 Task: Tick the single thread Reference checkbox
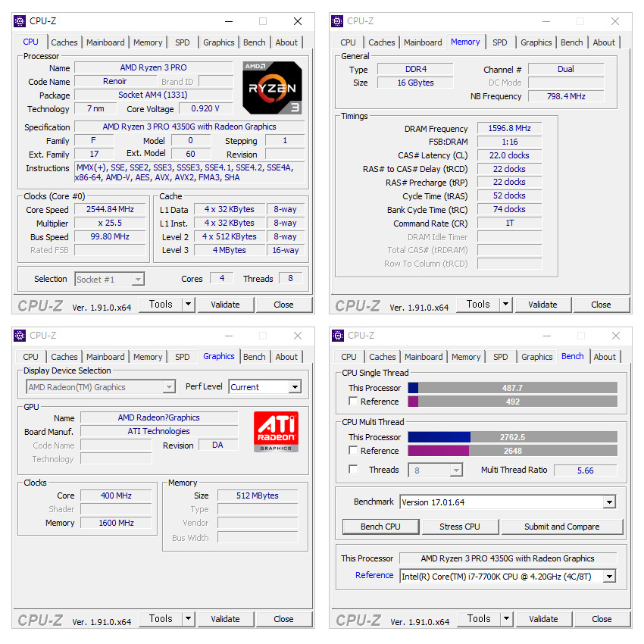[x=353, y=401]
